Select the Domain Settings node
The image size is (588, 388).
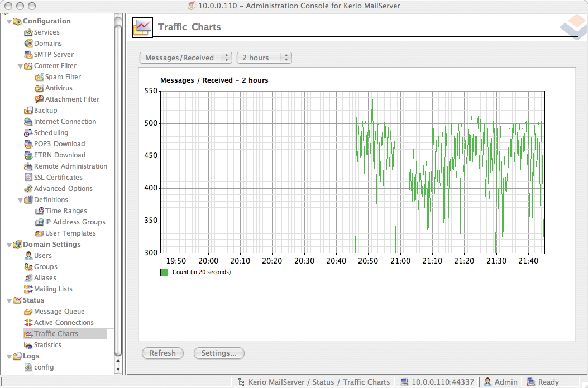tap(52, 245)
